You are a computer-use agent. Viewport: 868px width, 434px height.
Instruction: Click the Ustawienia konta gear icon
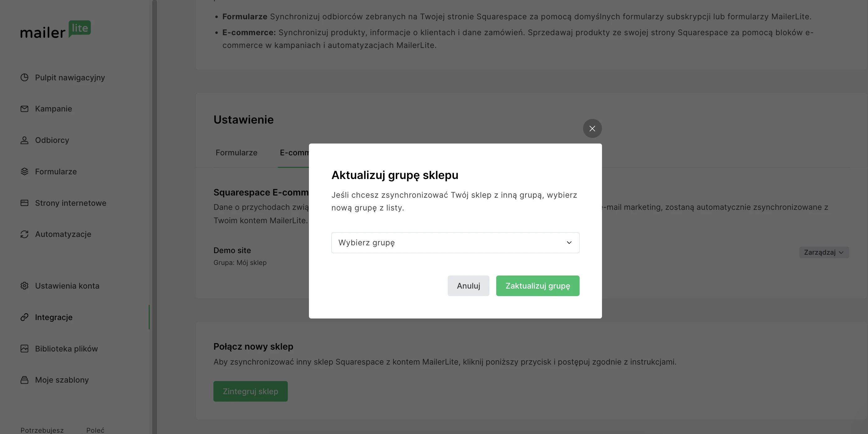tap(24, 286)
